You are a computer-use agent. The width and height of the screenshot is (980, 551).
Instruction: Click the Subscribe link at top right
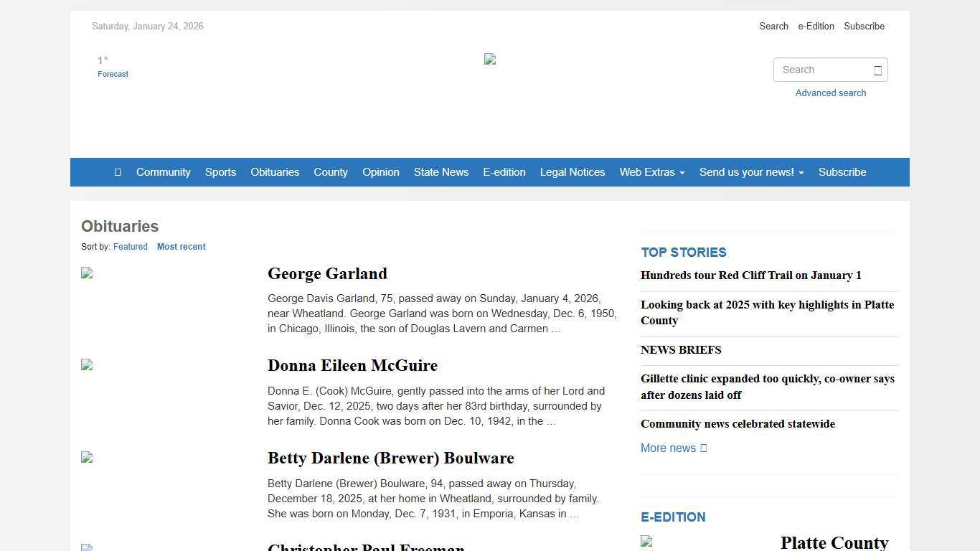click(x=864, y=26)
